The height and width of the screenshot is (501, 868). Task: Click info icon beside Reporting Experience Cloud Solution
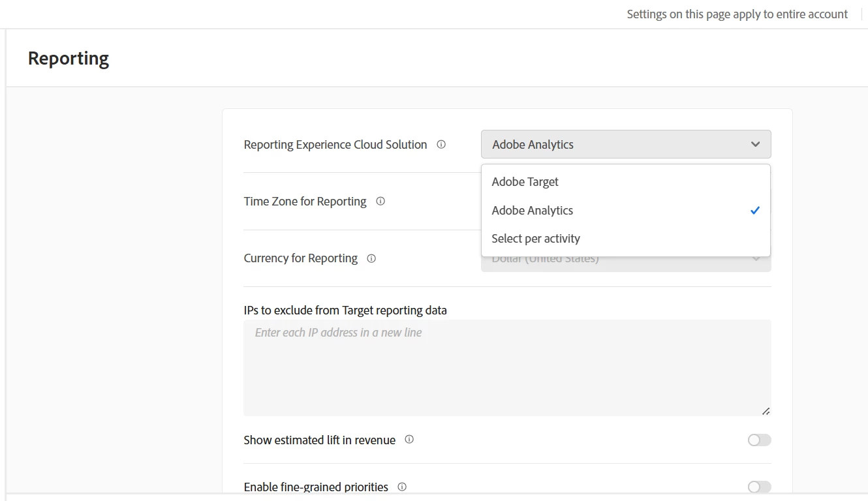[x=441, y=144]
